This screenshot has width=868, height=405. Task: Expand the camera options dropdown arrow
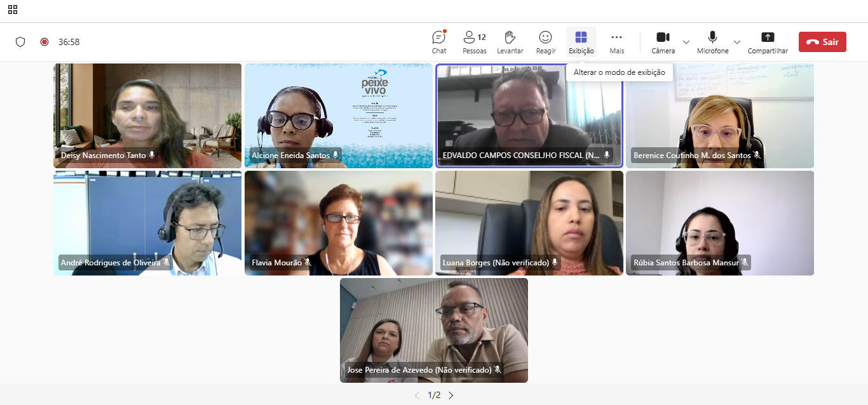[686, 42]
